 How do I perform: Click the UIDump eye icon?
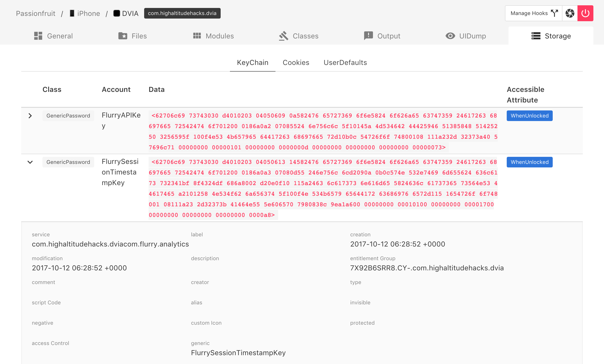(x=450, y=36)
